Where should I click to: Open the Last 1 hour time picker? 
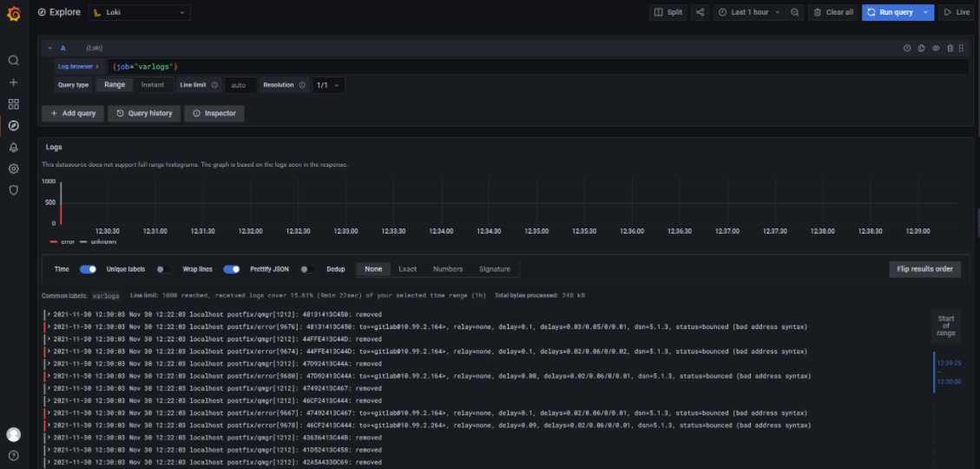point(749,12)
